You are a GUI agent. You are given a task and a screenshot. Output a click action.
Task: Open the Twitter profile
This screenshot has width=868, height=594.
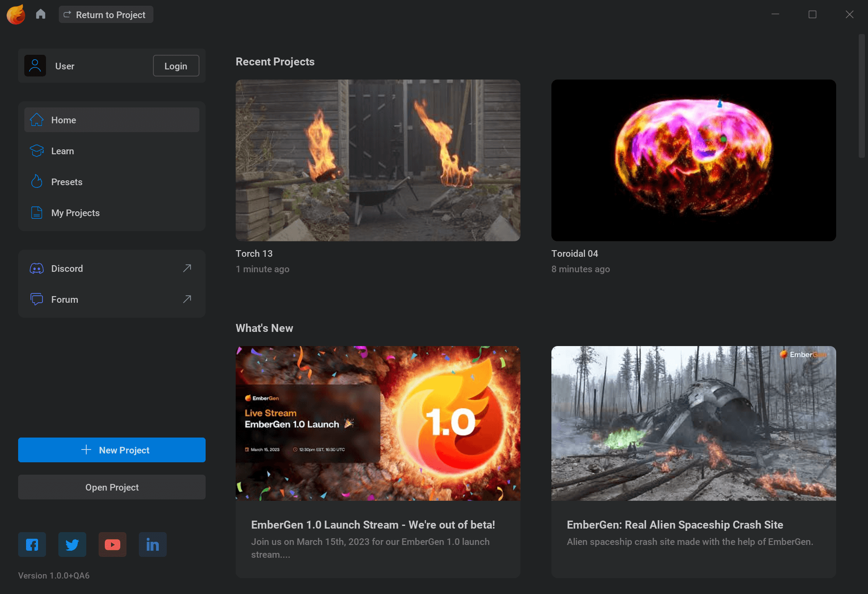click(x=72, y=544)
